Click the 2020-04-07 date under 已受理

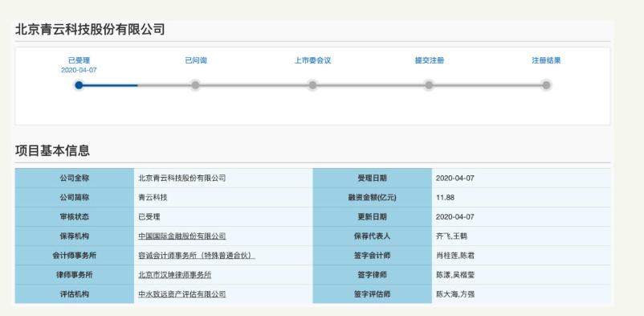tap(79, 70)
